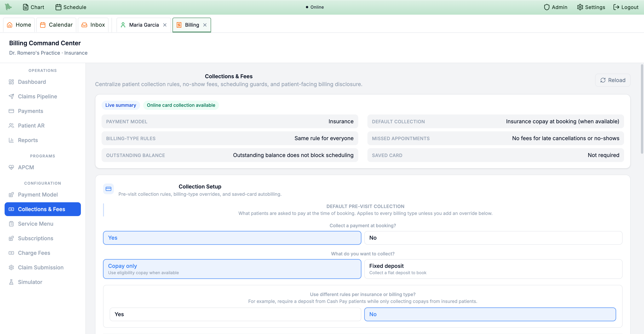Open the Chart view
Viewport: 644px width, 334px height.
coord(34,7)
